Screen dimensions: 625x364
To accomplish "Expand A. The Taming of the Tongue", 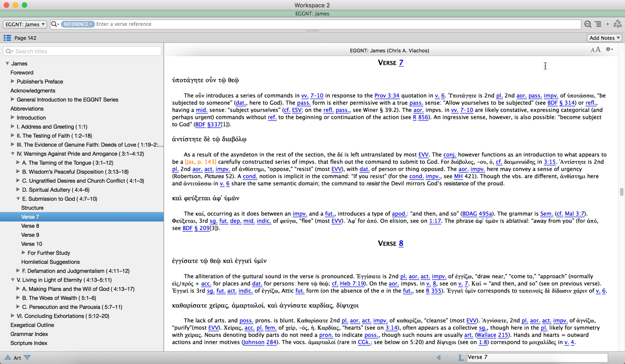I will 18,163.
